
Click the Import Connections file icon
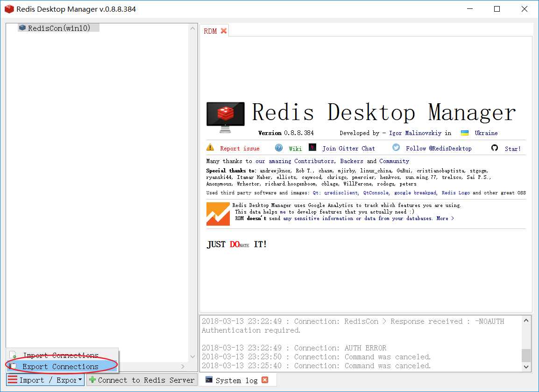[13, 355]
